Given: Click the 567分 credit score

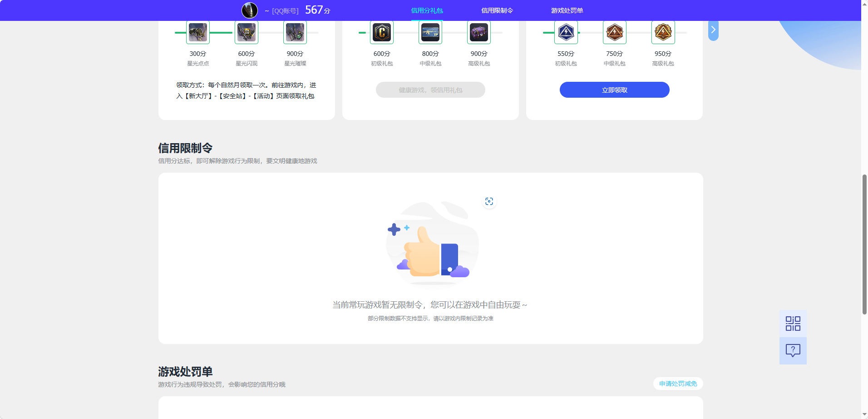Looking at the screenshot, I should pyautogui.click(x=318, y=10).
